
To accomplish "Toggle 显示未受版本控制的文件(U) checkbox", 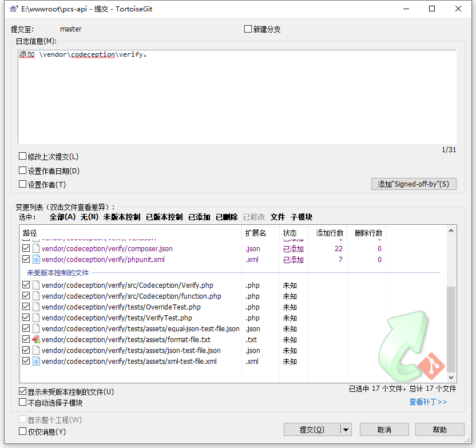I will (x=22, y=391).
